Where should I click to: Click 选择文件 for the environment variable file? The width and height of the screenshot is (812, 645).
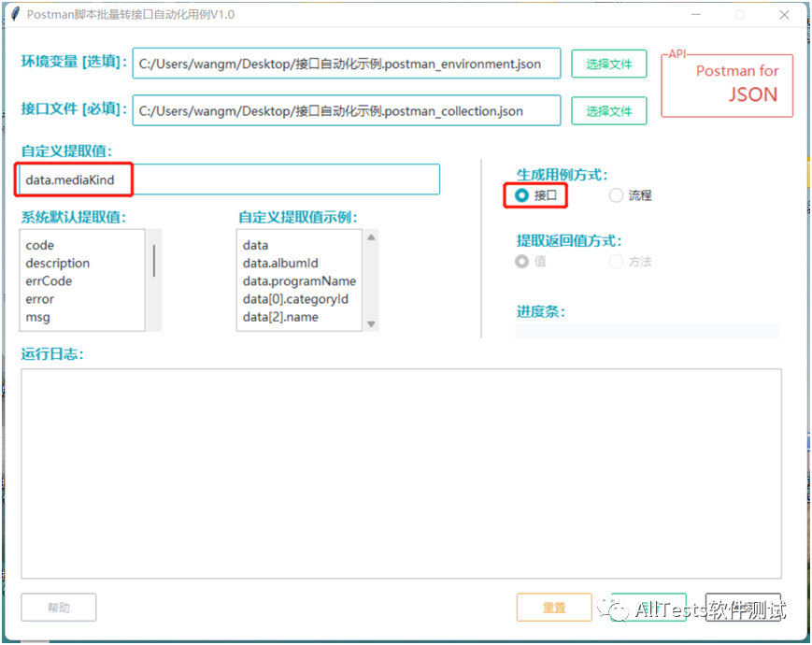coord(609,64)
